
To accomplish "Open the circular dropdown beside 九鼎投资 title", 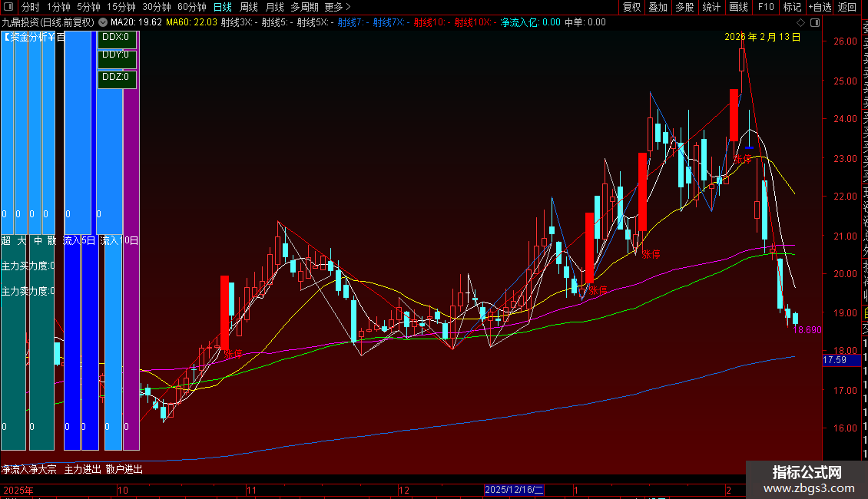I will point(103,22).
